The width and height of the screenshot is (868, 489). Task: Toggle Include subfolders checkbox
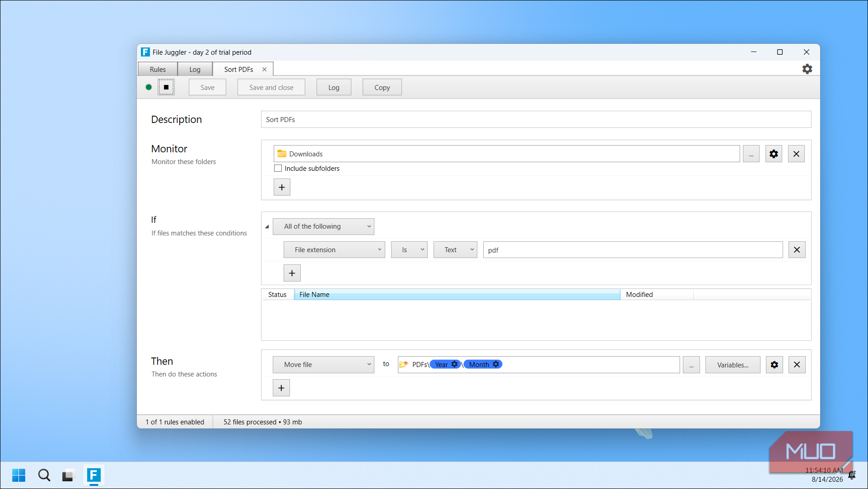[x=278, y=168]
